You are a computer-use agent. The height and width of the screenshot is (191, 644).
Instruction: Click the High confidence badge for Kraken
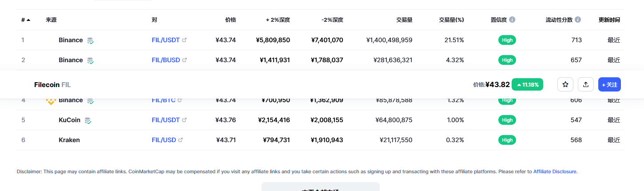[507, 140]
